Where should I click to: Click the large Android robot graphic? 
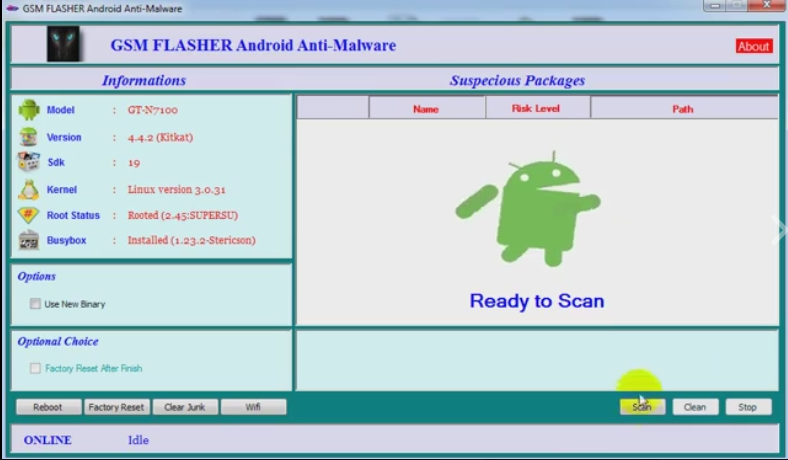click(528, 209)
